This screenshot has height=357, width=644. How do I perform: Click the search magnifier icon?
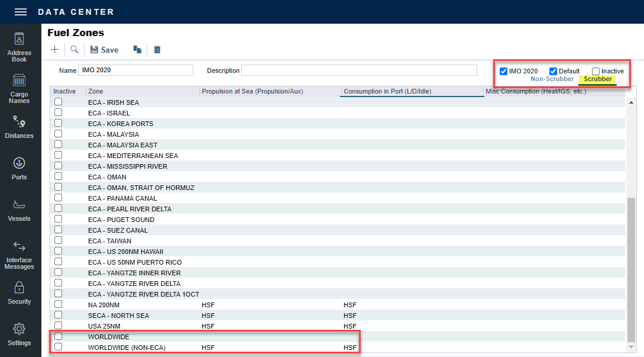(x=75, y=50)
